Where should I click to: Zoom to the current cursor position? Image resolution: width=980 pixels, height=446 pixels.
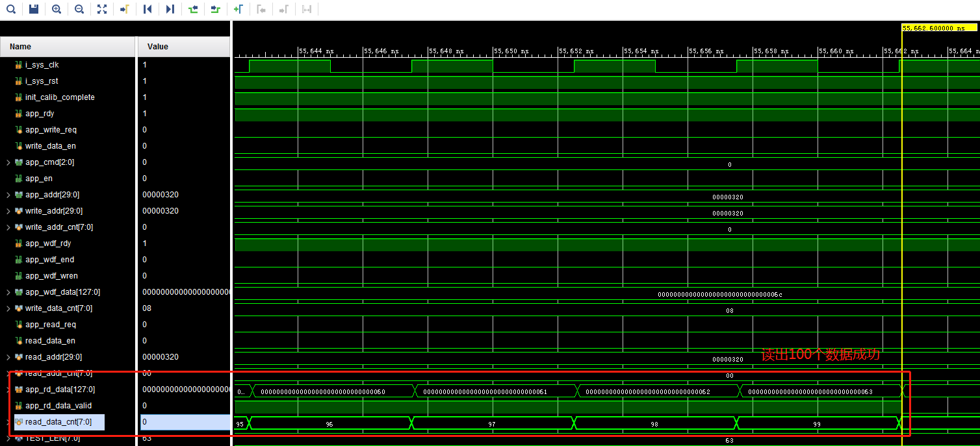124,9
